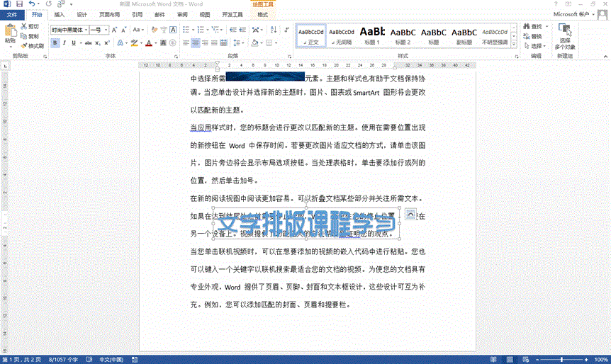Click the Save icon in quick access toolbar

coord(18,4)
